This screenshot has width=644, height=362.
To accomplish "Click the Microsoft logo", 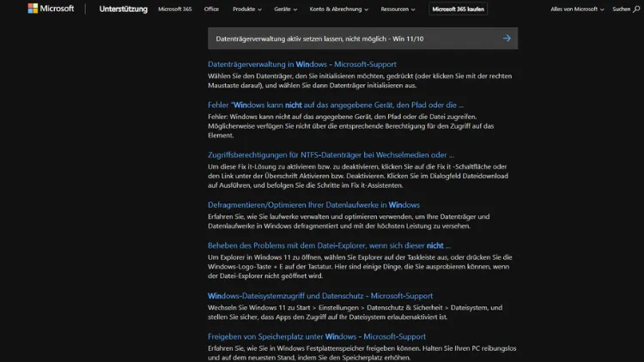I will pyautogui.click(x=51, y=9).
